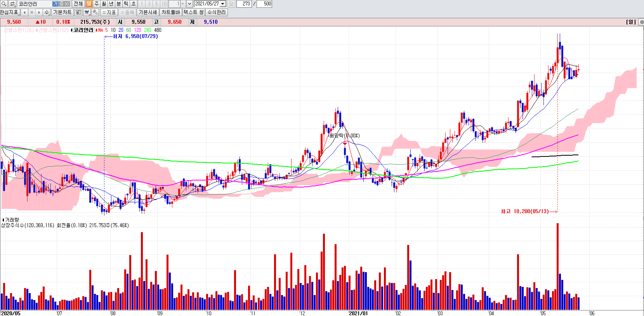
Task: Click the interval 5 preset button
Action: [156, 4]
